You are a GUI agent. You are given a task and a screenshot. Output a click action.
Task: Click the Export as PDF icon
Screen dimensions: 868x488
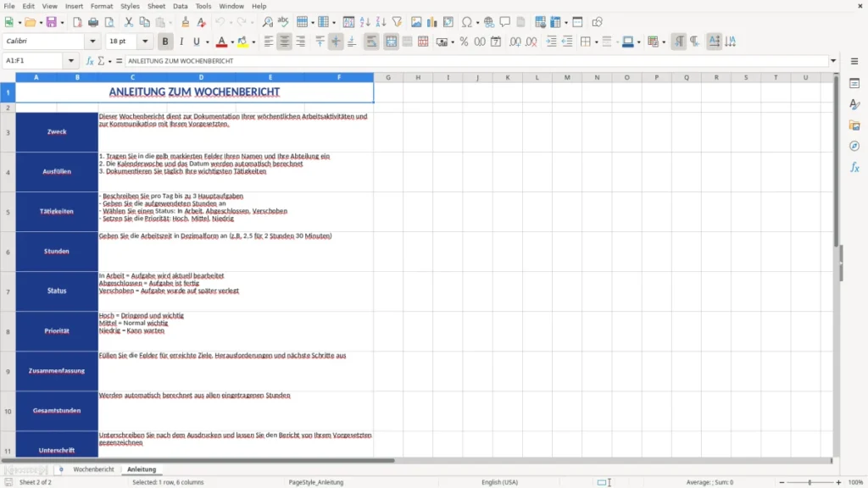coord(77,22)
